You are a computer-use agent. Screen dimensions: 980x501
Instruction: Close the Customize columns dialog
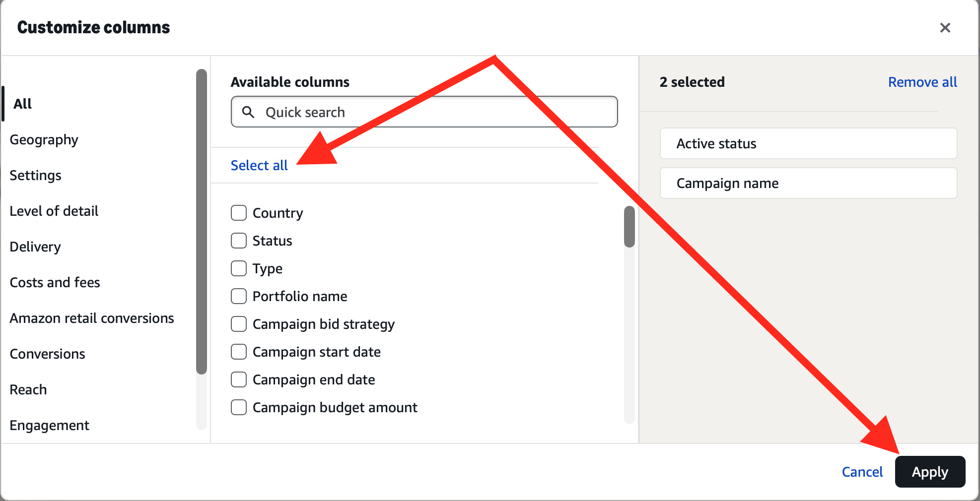(x=945, y=28)
